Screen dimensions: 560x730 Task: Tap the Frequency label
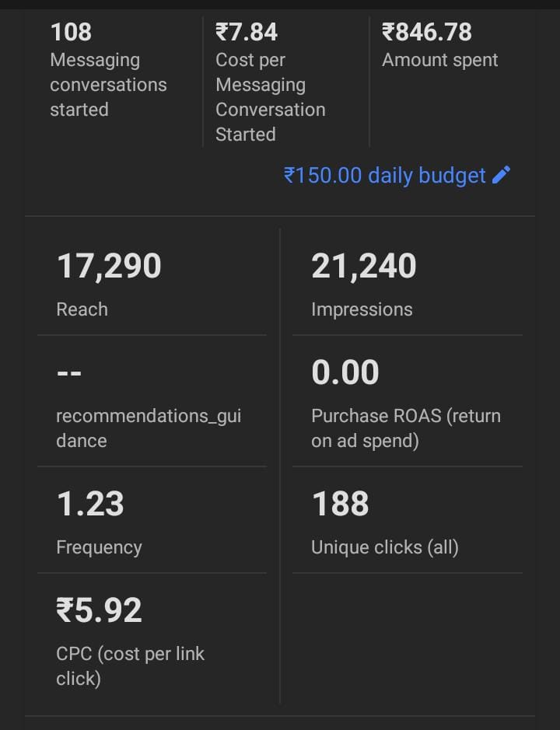99,547
